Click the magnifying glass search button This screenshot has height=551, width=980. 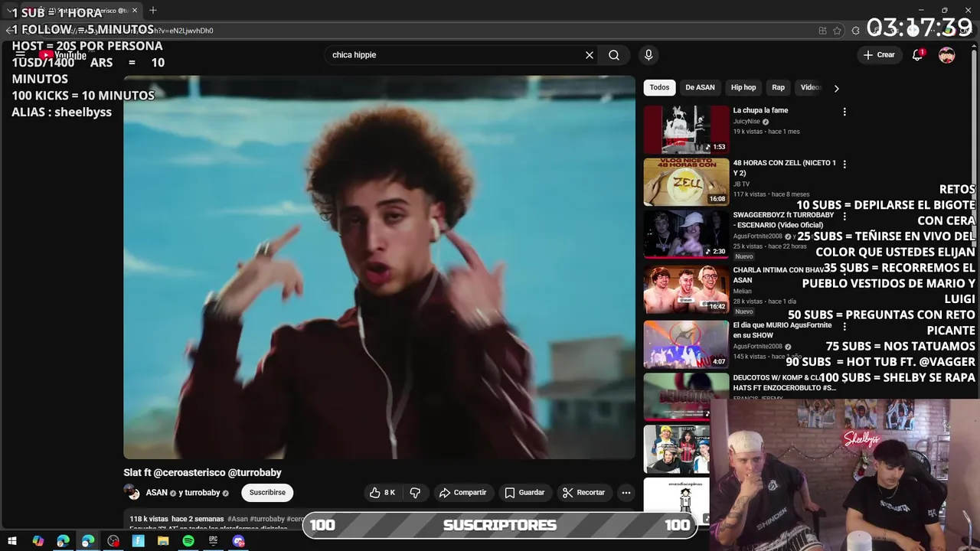click(x=614, y=55)
